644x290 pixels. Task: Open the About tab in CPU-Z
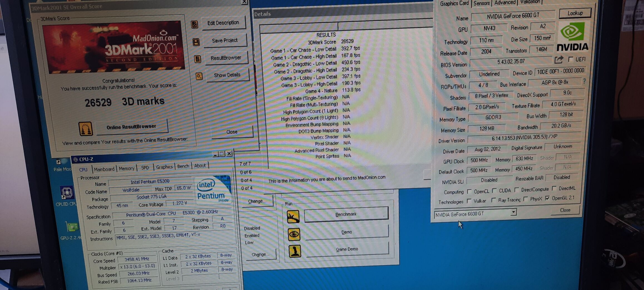point(200,166)
